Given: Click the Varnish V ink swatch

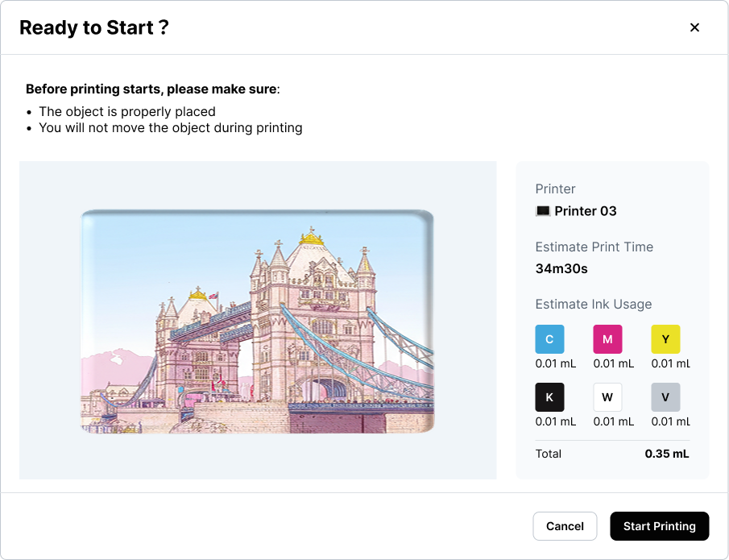Looking at the screenshot, I should [665, 397].
